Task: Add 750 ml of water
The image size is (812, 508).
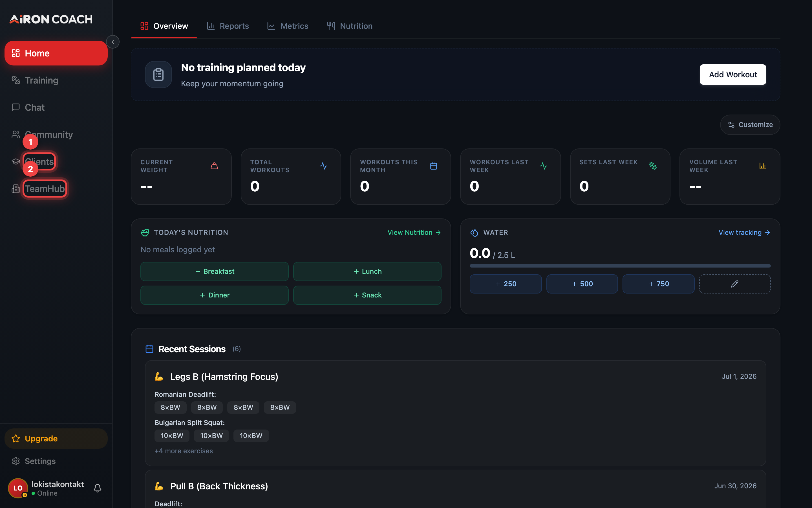Action: click(658, 284)
